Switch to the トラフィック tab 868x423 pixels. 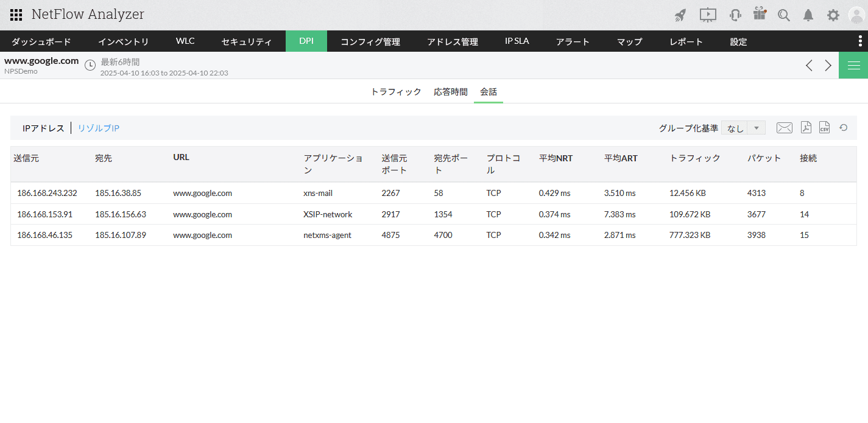396,92
